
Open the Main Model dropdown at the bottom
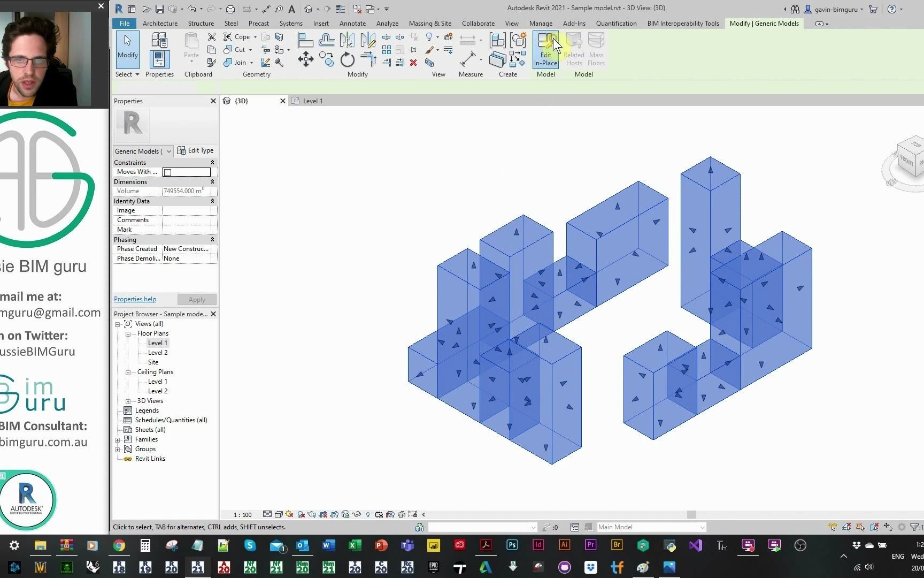click(x=702, y=527)
